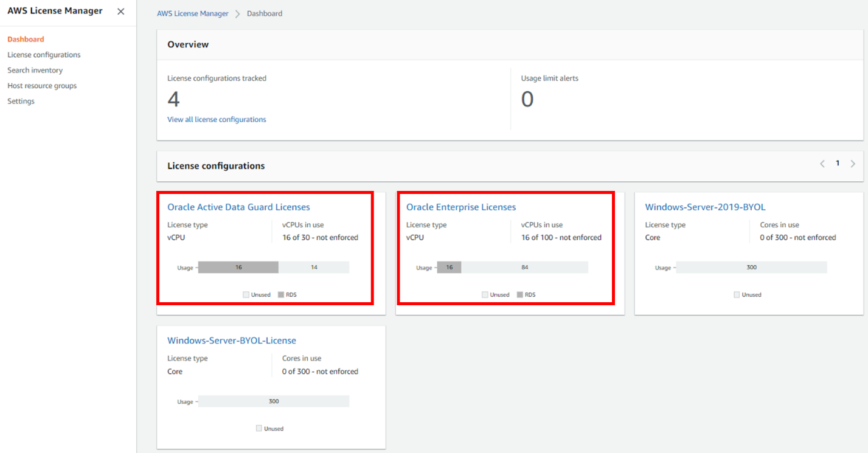Open Settings in the sidebar

(x=21, y=101)
